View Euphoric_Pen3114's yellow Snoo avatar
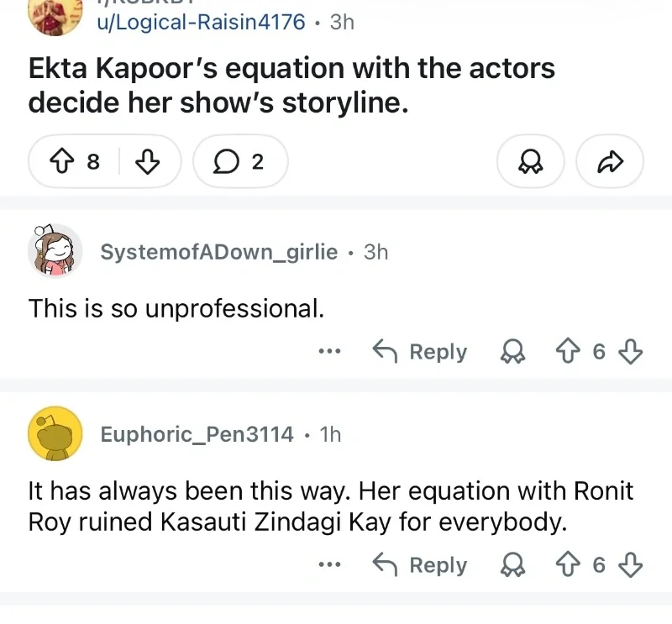Screen dimensions: 672x624 (x=55, y=433)
